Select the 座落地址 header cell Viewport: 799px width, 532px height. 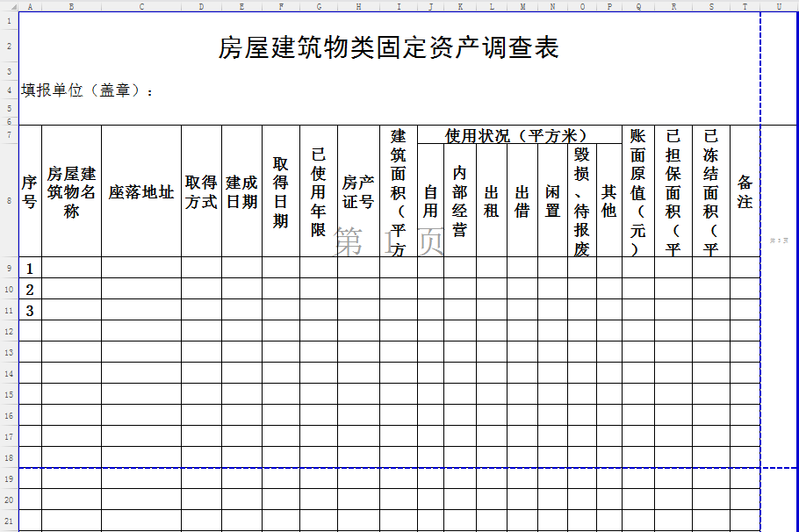coord(141,191)
